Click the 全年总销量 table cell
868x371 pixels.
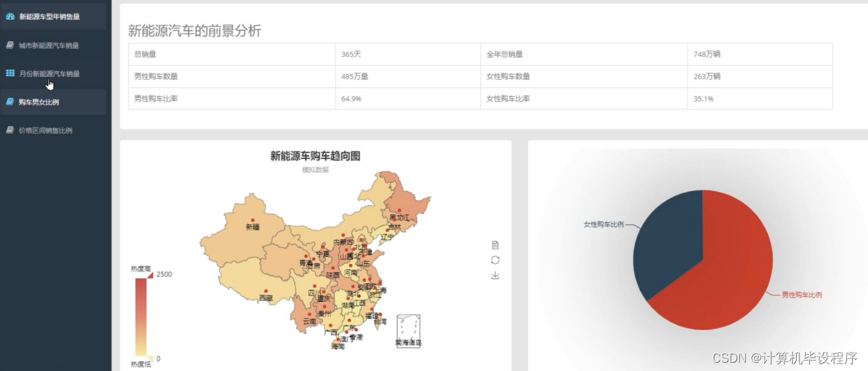(x=584, y=54)
